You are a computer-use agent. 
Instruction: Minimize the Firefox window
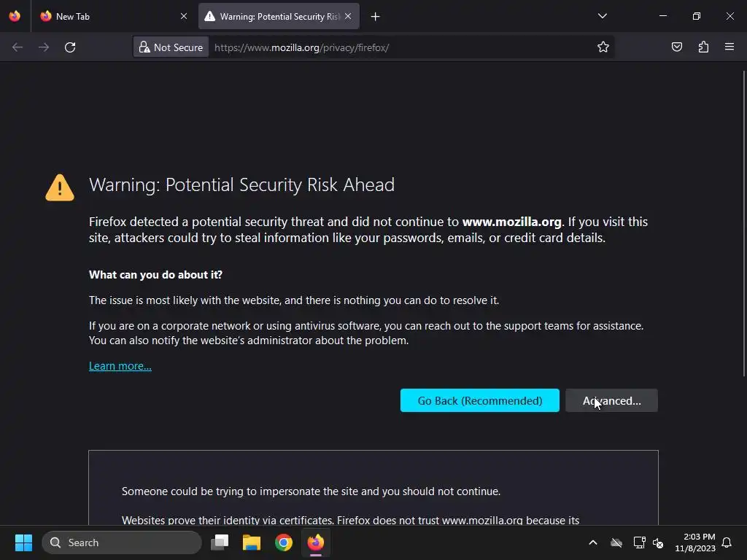point(662,16)
